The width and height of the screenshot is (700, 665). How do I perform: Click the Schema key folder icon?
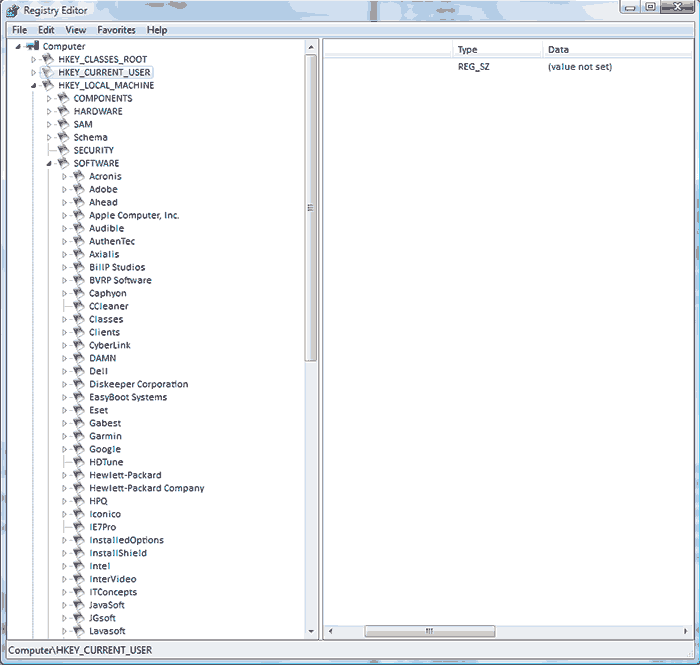pos(63,137)
